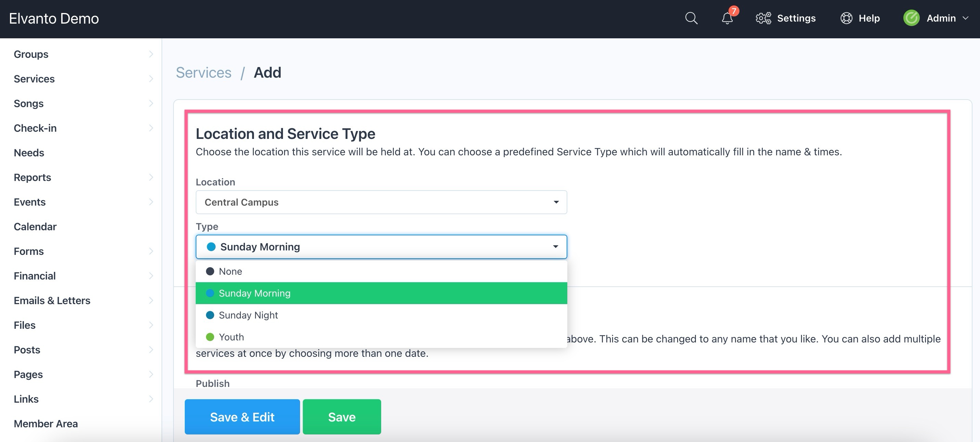Image resolution: width=980 pixels, height=442 pixels.
Task: Expand the Forms sidebar chevron
Action: click(151, 251)
